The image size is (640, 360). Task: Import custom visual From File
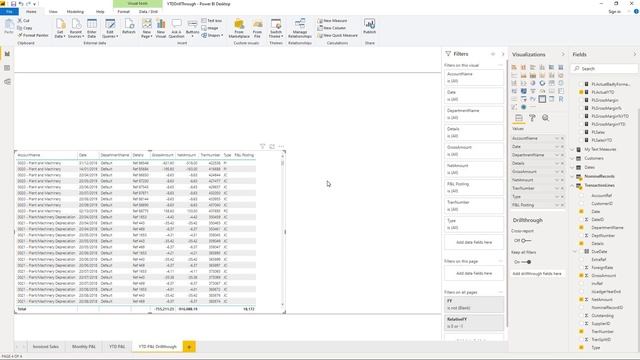[x=257, y=28]
